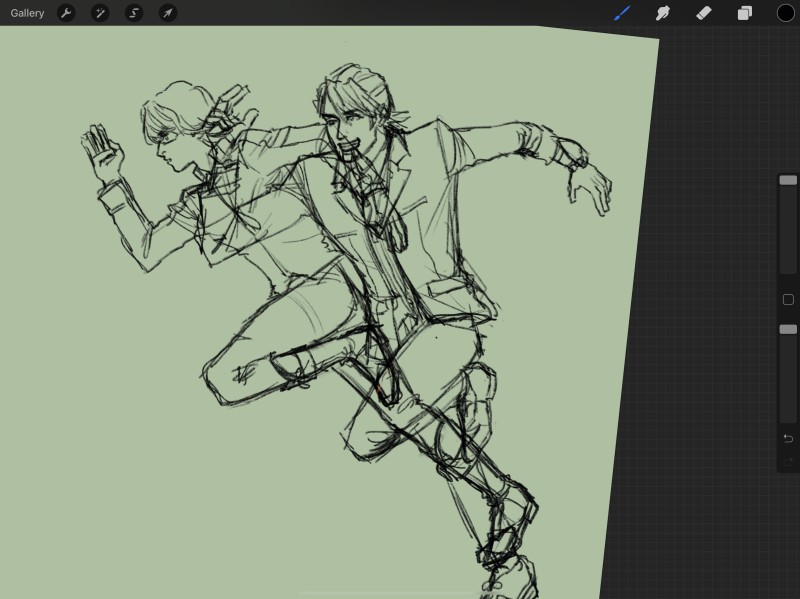This screenshot has height=599, width=800.
Task: Open the Actions wrench menu
Action: coord(66,13)
